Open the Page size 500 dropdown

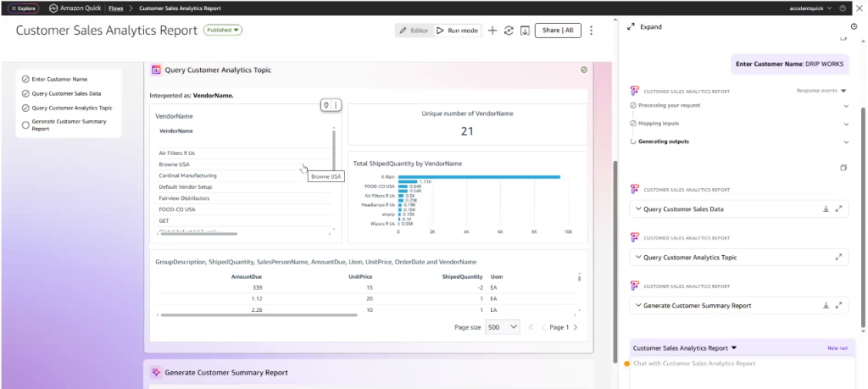click(503, 327)
